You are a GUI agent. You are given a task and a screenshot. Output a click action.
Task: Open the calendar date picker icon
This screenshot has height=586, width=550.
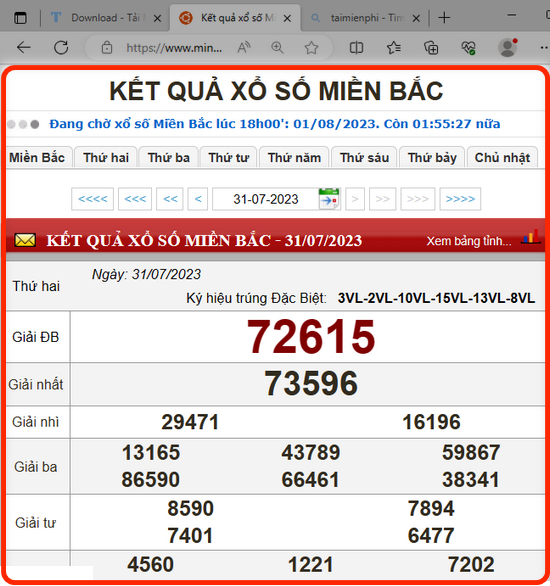click(329, 198)
